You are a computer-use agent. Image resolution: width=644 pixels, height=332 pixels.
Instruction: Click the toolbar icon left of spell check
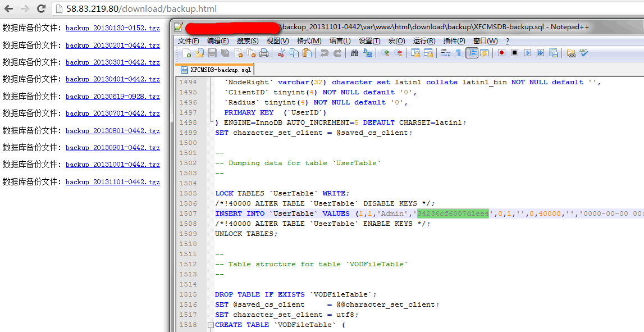coord(571,53)
